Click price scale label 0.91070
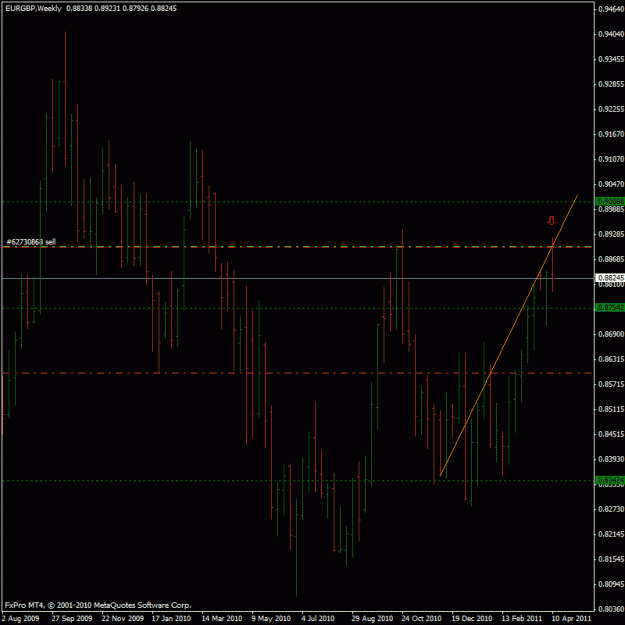The width and height of the screenshot is (625, 625). 611,159
